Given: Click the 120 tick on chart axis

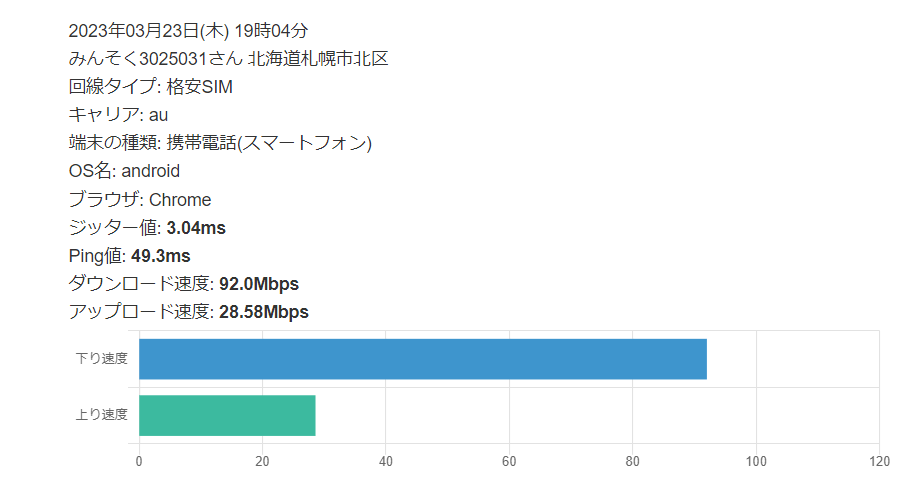Looking at the screenshot, I should pos(879,461).
